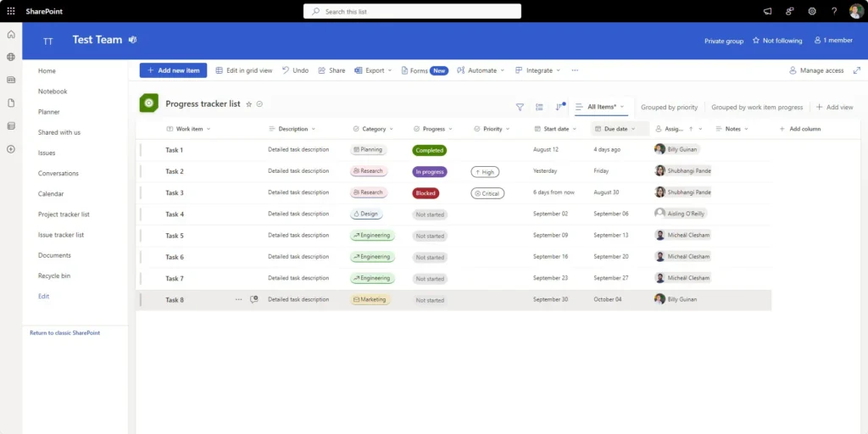
Task: Click the settings gear in top bar
Action: (812, 11)
